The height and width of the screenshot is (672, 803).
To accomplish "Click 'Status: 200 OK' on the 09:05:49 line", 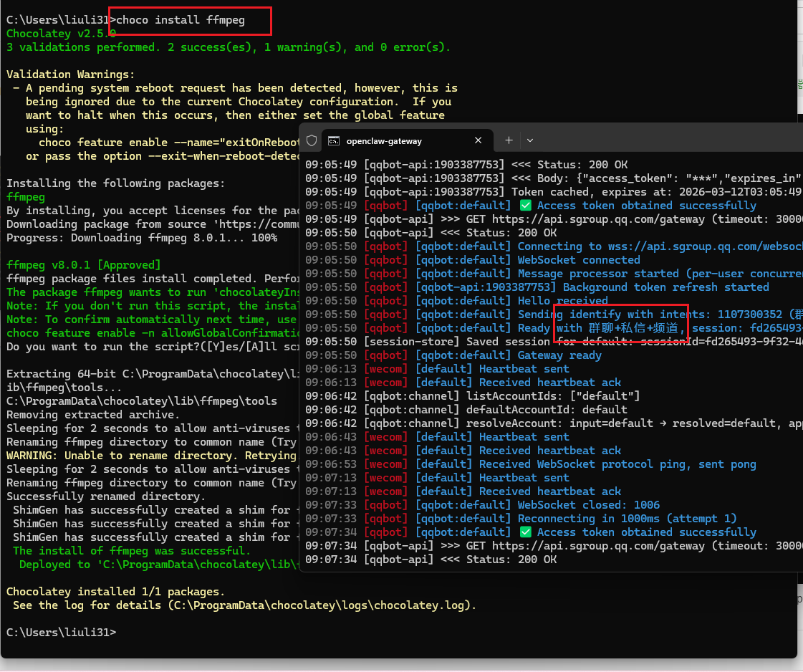I will pos(582,165).
